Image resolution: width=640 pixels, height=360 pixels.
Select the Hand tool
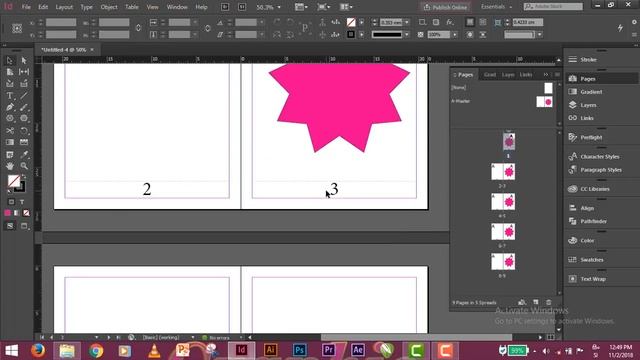pos(10,166)
